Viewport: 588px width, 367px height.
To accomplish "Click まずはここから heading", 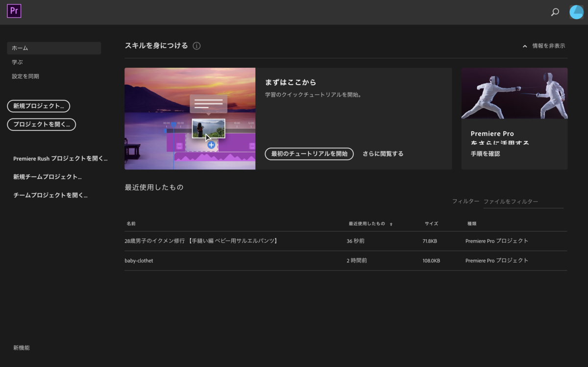I will tap(291, 82).
